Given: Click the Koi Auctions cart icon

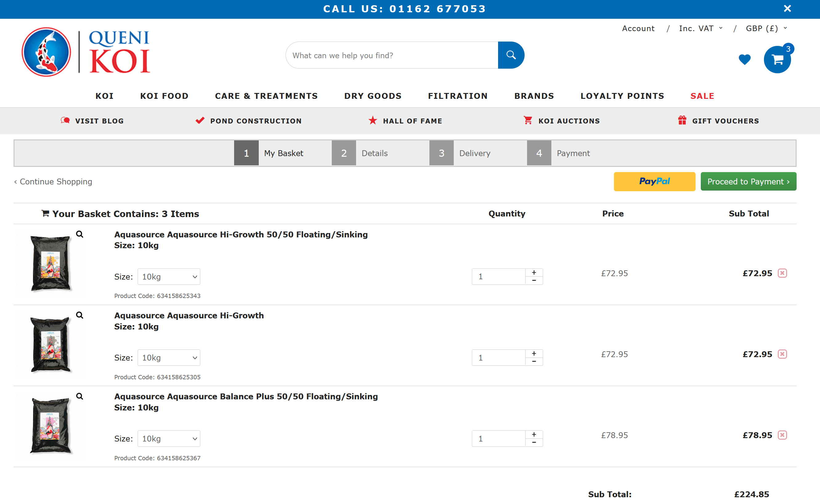Looking at the screenshot, I should pos(528,120).
